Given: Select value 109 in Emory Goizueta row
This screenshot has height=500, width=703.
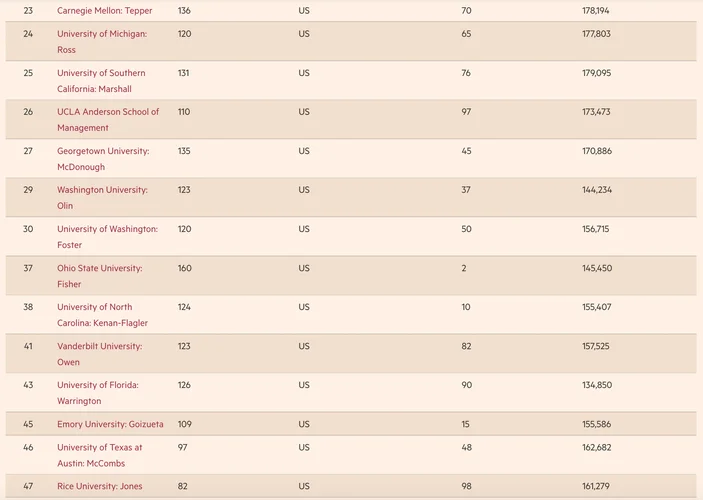Looking at the screenshot, I should (x=185, y=424).
